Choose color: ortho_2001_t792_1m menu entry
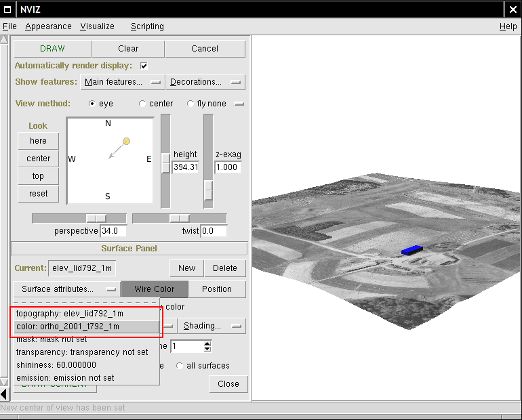 tap(68, 327)
